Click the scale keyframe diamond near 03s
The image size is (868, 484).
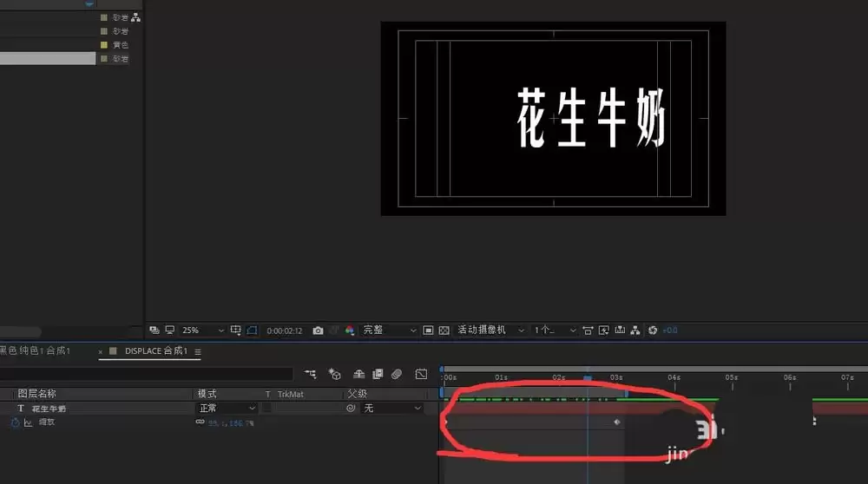tap(617, 422)
